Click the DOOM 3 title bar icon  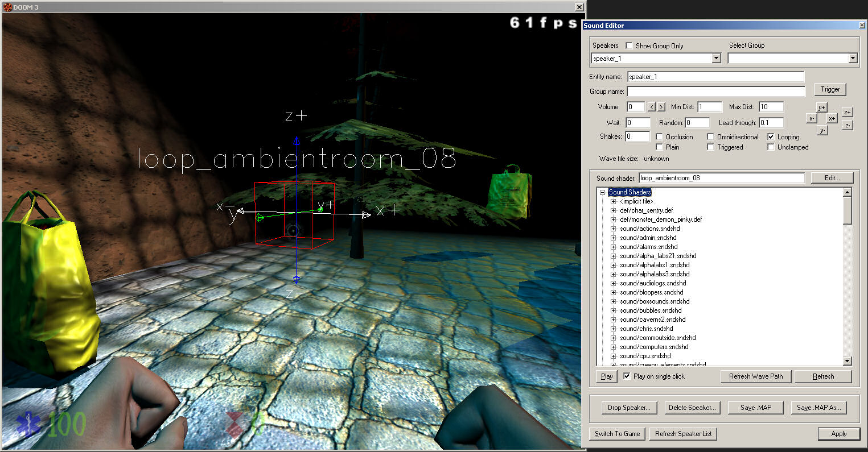click(7, 7)
